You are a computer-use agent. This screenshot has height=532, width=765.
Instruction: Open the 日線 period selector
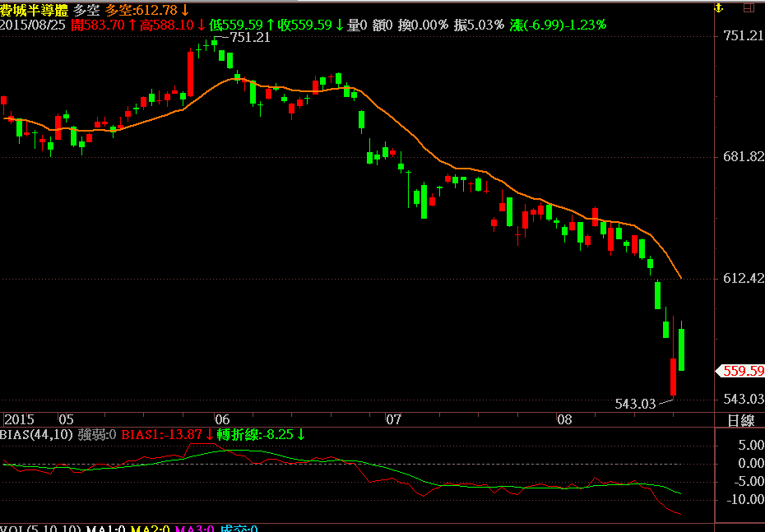(740, 420)
